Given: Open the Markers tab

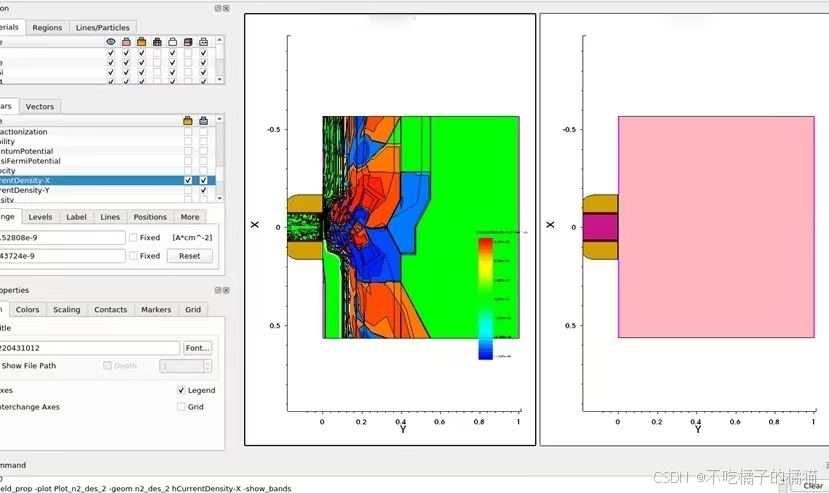Looking at the screenshot, I should click(156, 309).
